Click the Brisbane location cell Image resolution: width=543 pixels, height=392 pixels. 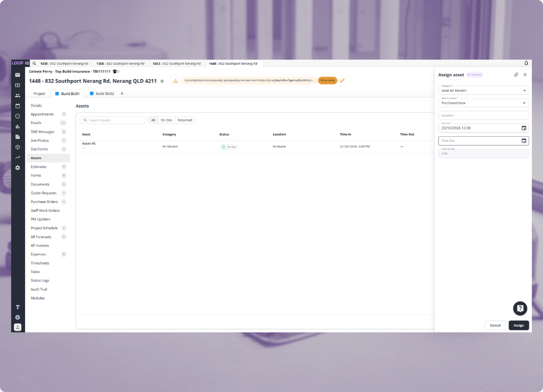[279, 146]
